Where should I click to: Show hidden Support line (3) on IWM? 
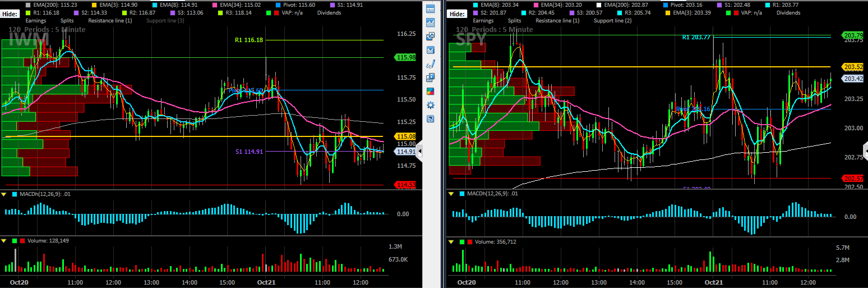[x=165, y=20]
